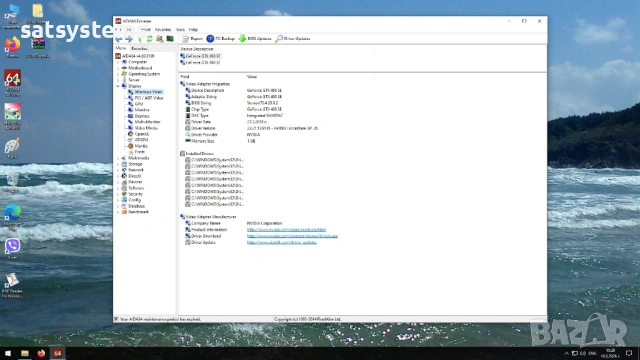Launch PC Backup from the toolbar
640x360 pixels.
coord(220,39)
